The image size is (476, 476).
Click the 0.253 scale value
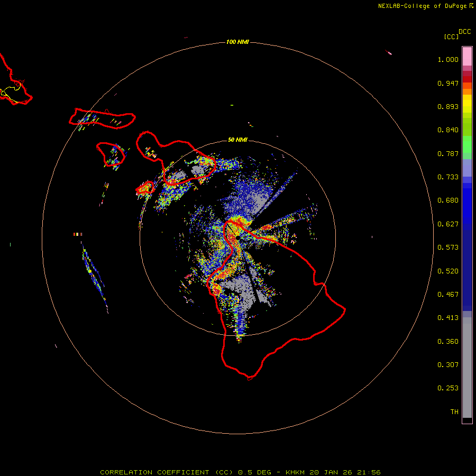[x=448, y=388]
